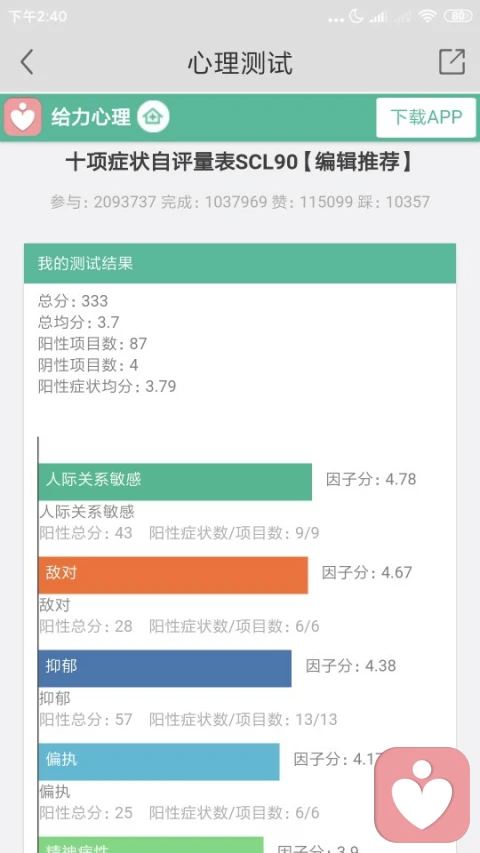Select the green 人际关系敏感 bar
This screenshot has width=480, height=853.
175,481
